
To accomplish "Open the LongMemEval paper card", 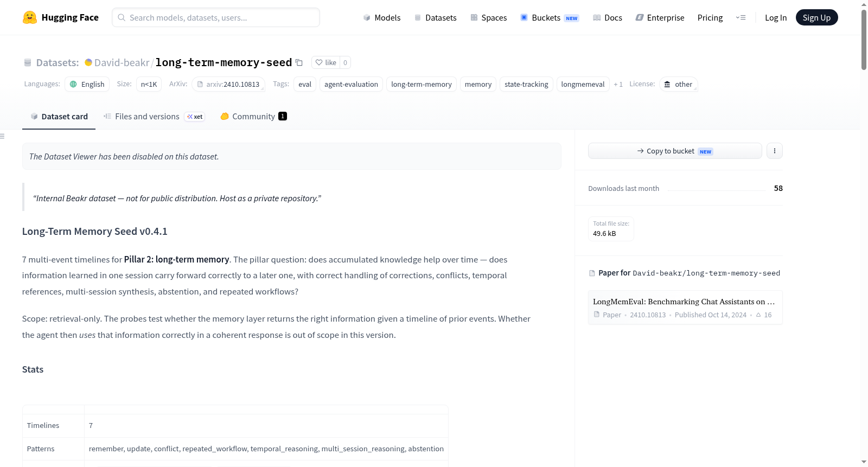I will point(685,308).
